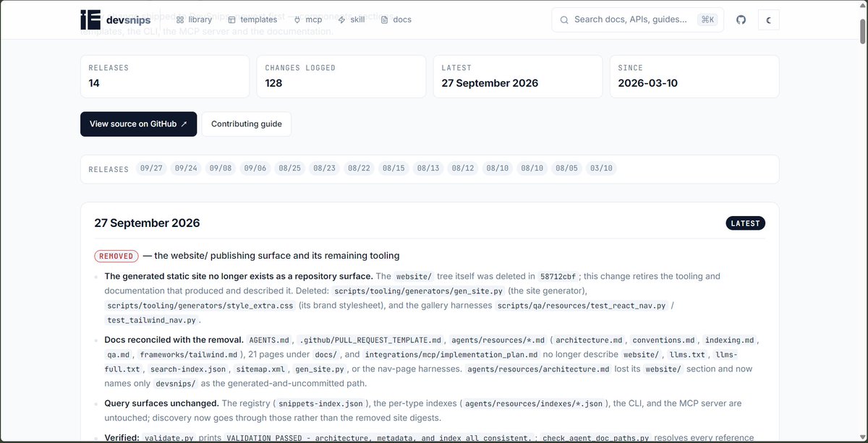The image size is (868, 443).
Task: Jump to release 08/13
Action: (428, 168)
